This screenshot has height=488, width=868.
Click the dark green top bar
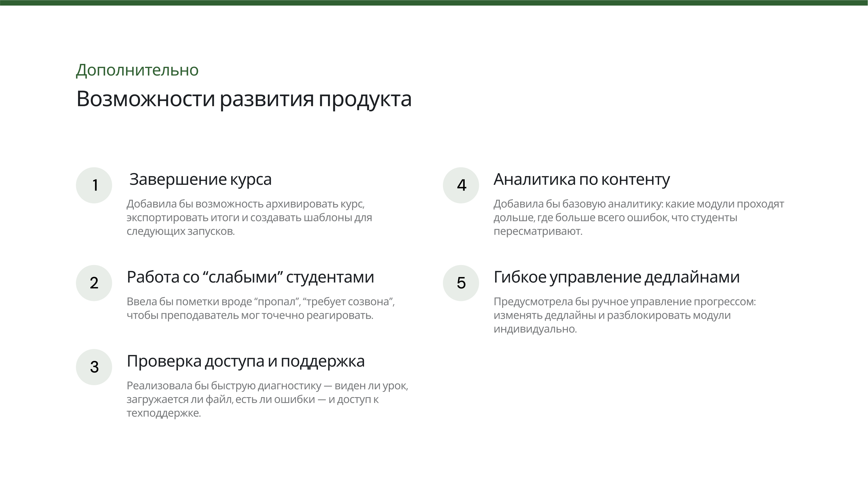coord(434,3)
